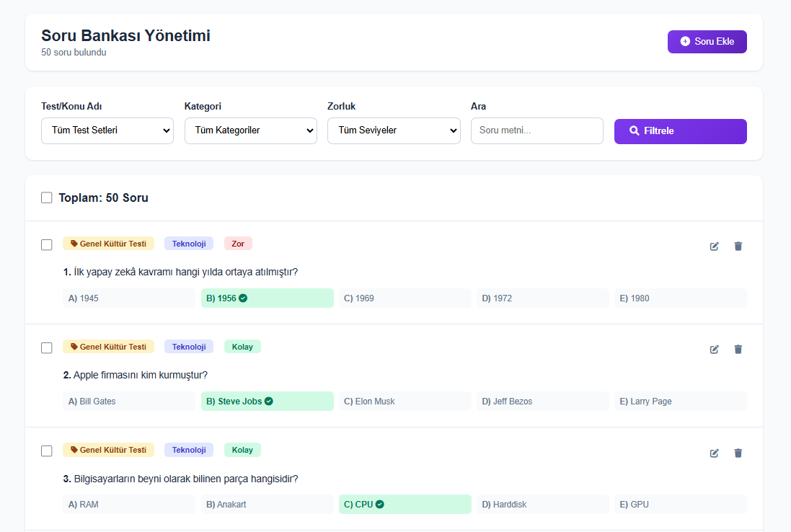Click the question text about Bilgisayarların beyni
Image resolution: width=791 pixels, height=532 pixels.
click(180, 479)
